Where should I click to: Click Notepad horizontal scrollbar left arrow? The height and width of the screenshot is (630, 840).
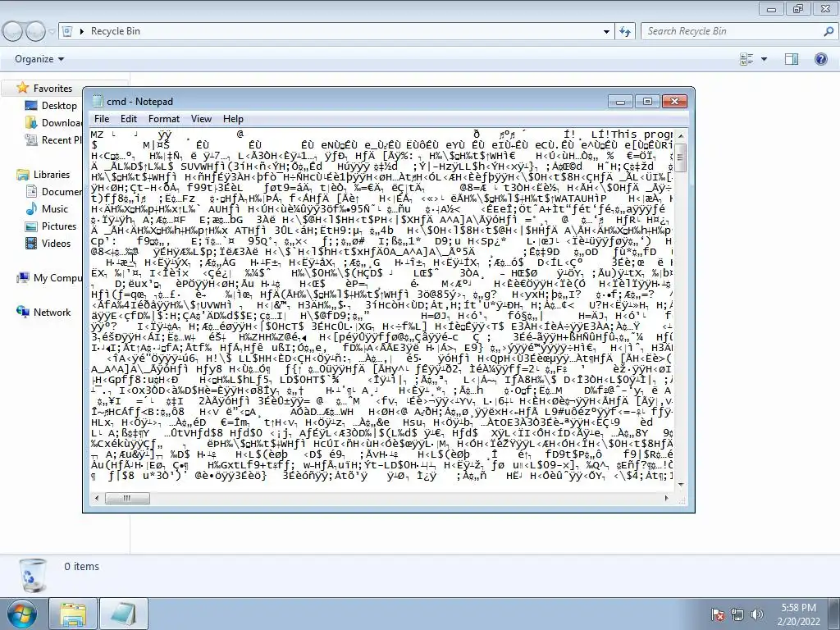coord(97,498)
